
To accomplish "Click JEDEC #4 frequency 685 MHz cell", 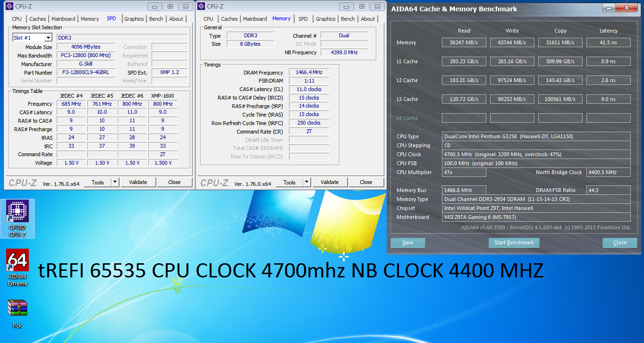I will pos(71,104).
